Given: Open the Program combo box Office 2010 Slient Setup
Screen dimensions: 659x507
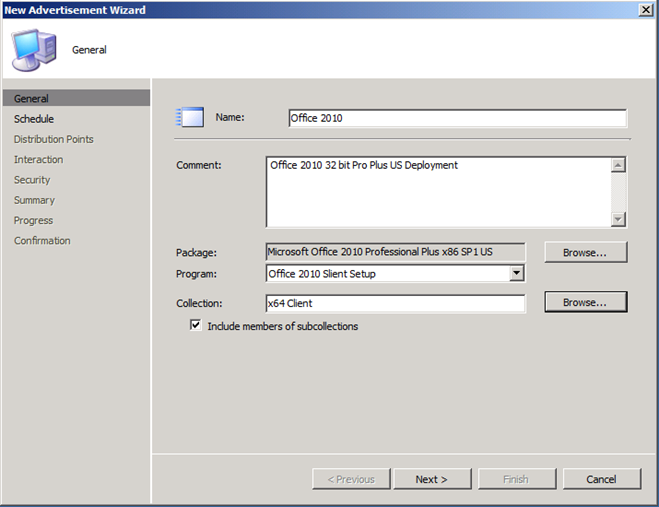Looking at the screenshot, I should (x=395, y=274).
